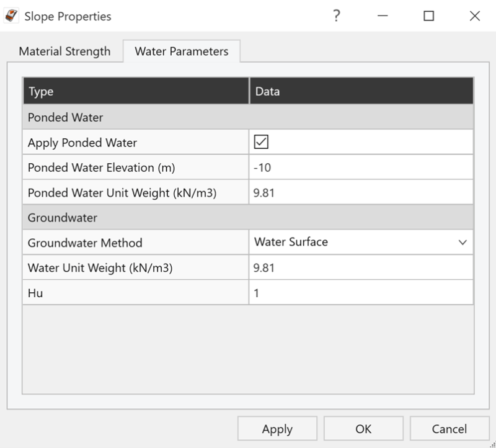This screenshot has height=448, width=496.
Task: Click the dropdown chevron for Groundwater Method
Action: pos(463,242)
